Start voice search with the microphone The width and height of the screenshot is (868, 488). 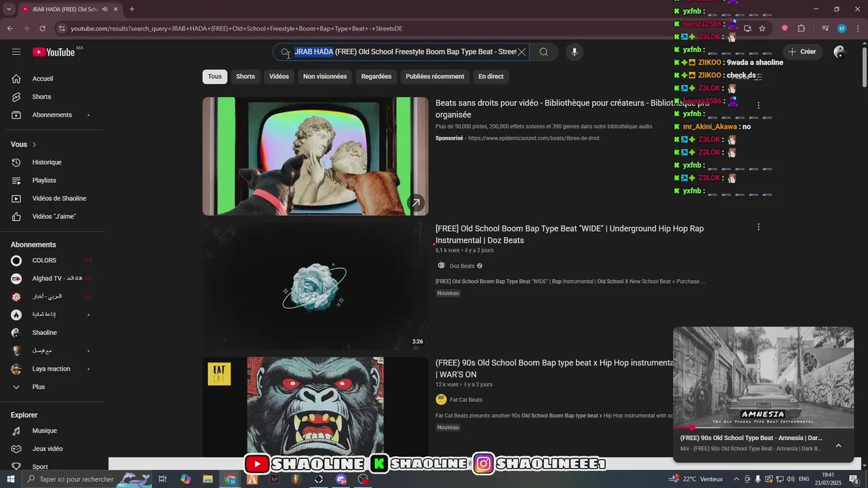(x=574, y=52)
